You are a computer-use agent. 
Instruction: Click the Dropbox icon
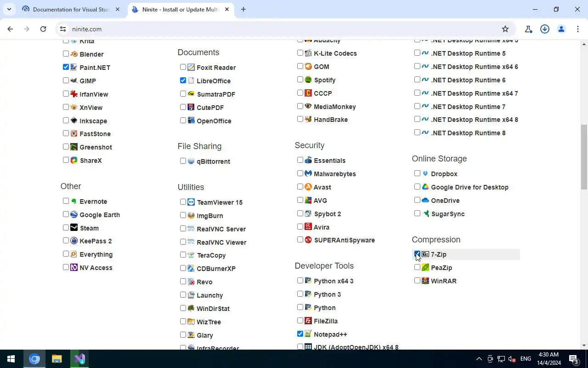[x=425, y=173]
